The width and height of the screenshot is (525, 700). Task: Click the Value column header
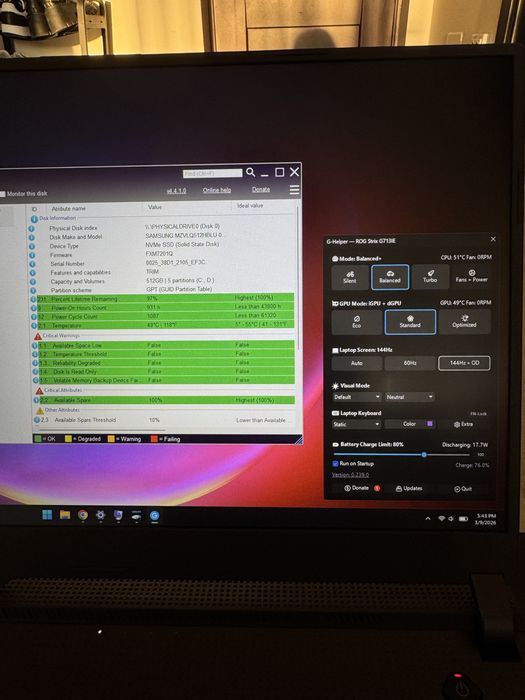pos(155,207)
